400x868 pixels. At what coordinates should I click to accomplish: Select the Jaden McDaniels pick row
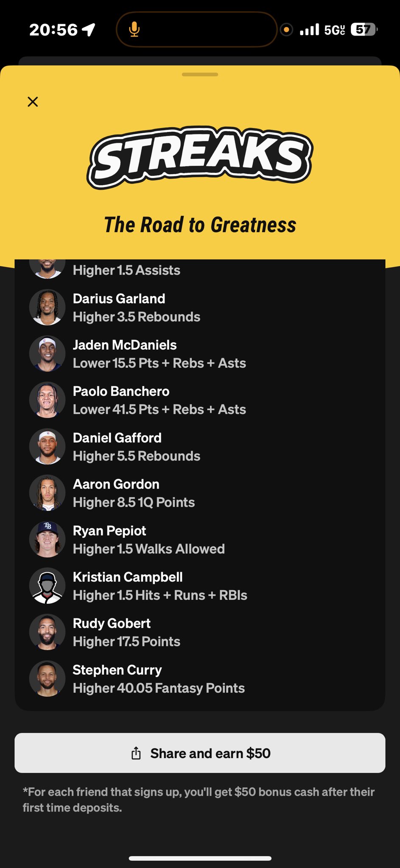pos(200,354)
